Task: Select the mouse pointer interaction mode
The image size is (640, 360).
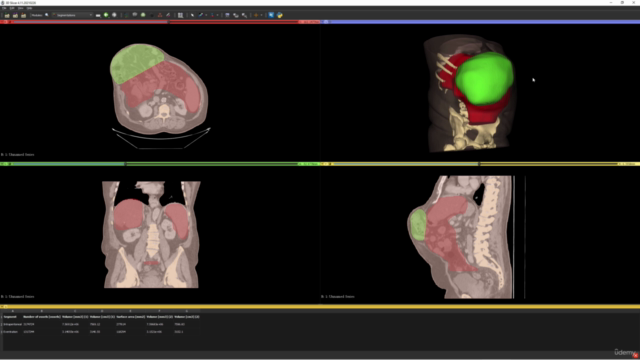Action: (x=192, y=15)
